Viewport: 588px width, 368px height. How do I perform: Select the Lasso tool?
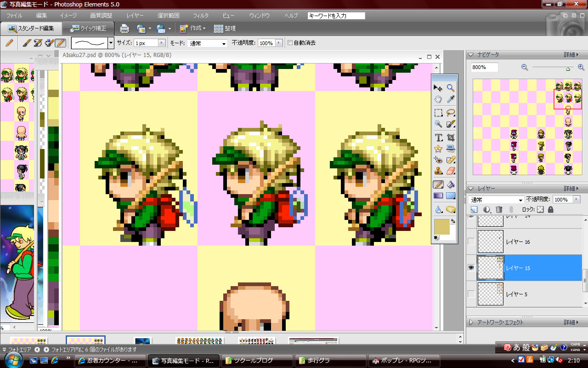451,112
